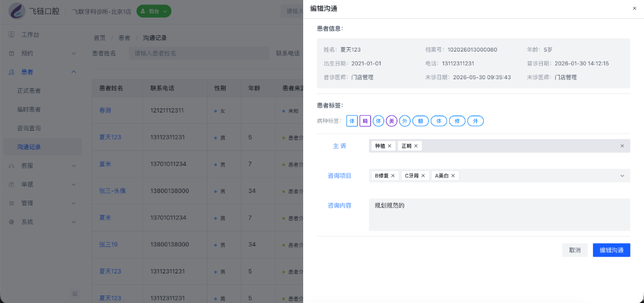
Task: Click the 档案号 value 102026013000080
Action: tap(472, 50)
